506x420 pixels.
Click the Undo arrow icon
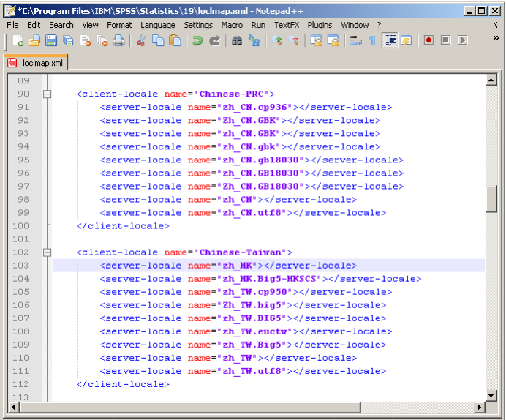(x=197, y=41)
